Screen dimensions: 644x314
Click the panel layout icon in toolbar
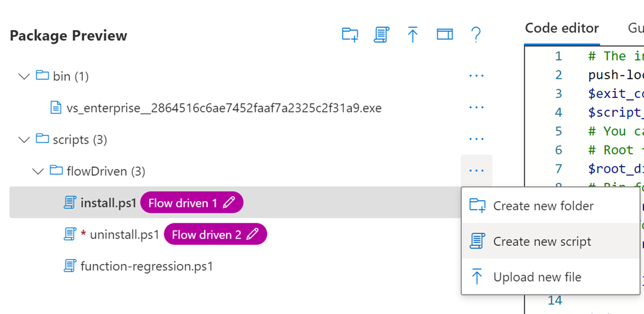click(444, 35)
